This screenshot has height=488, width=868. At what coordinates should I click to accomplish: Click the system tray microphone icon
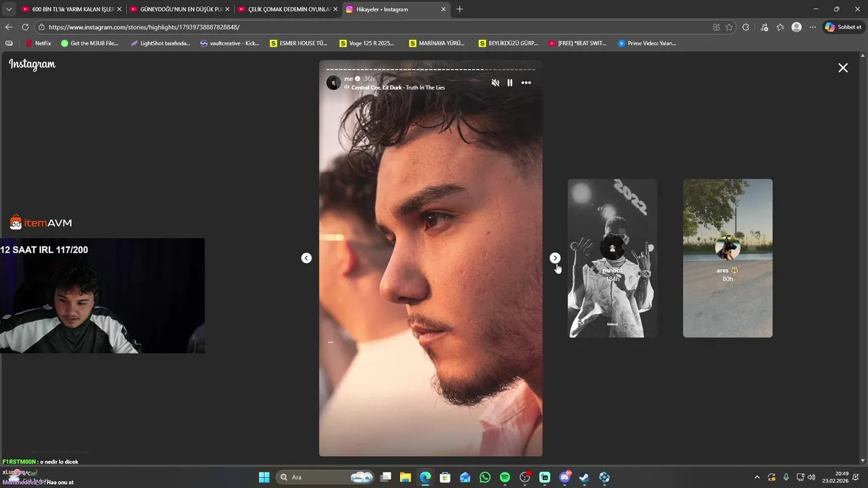click(786, 477)
